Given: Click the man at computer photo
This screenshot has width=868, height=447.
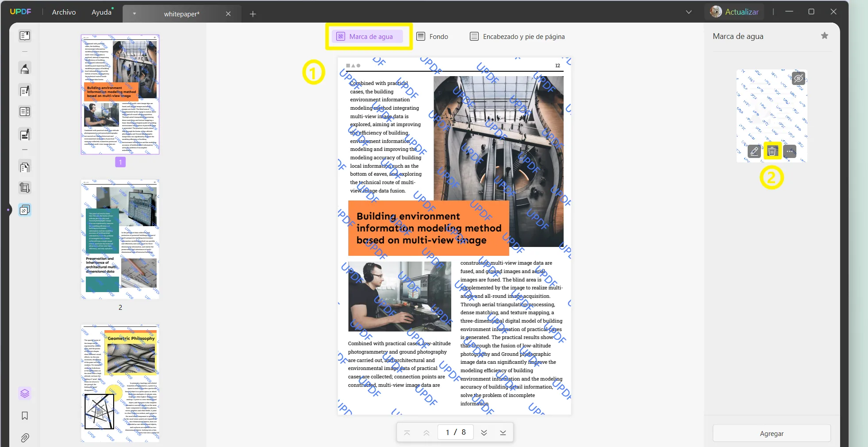Looking at the screenshot, I should pos(399,297).
